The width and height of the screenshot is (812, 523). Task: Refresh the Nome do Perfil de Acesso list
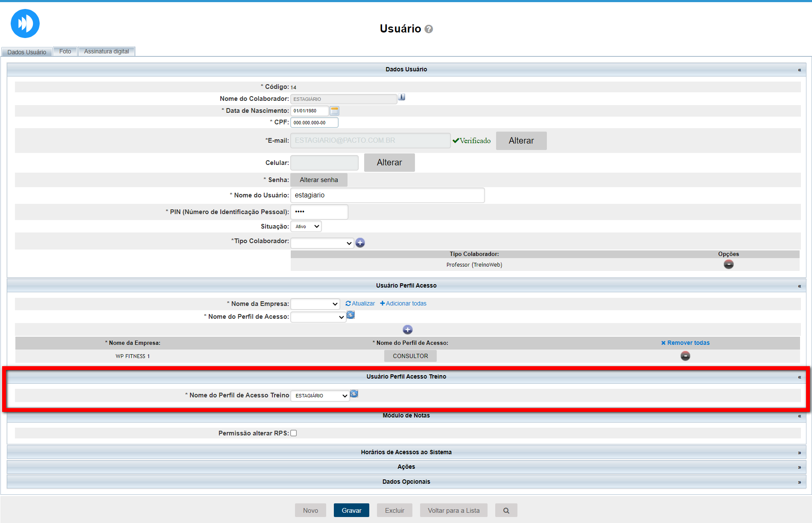pos(351,315)
